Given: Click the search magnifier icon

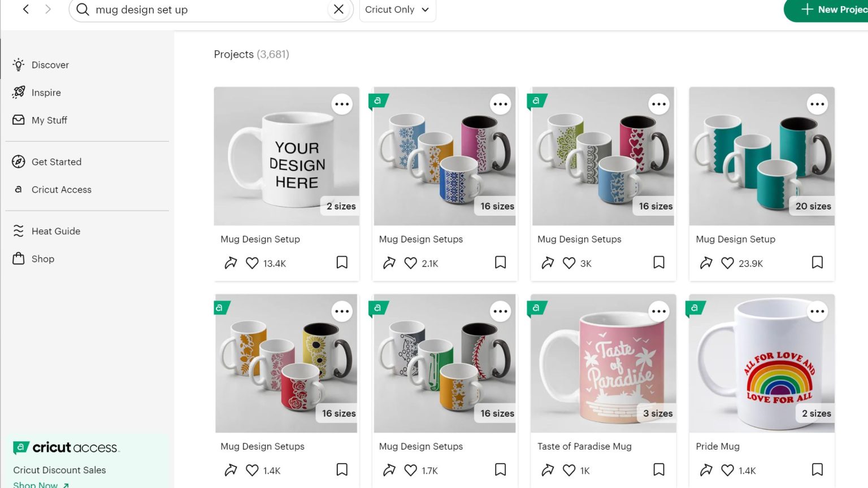Looking at the screenshot, I should tap(82, 10).
